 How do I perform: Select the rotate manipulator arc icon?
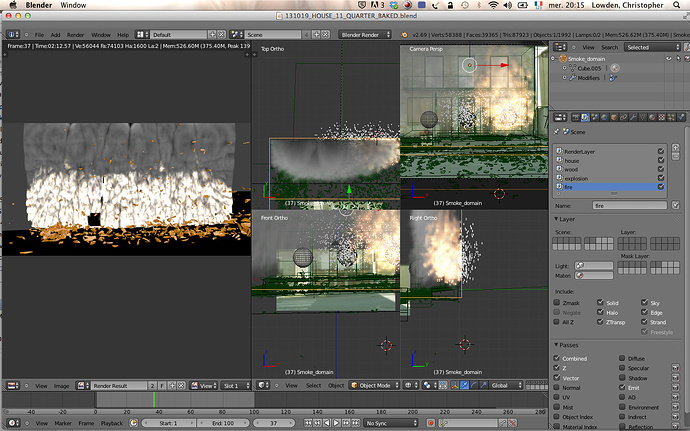coord(474,386)
